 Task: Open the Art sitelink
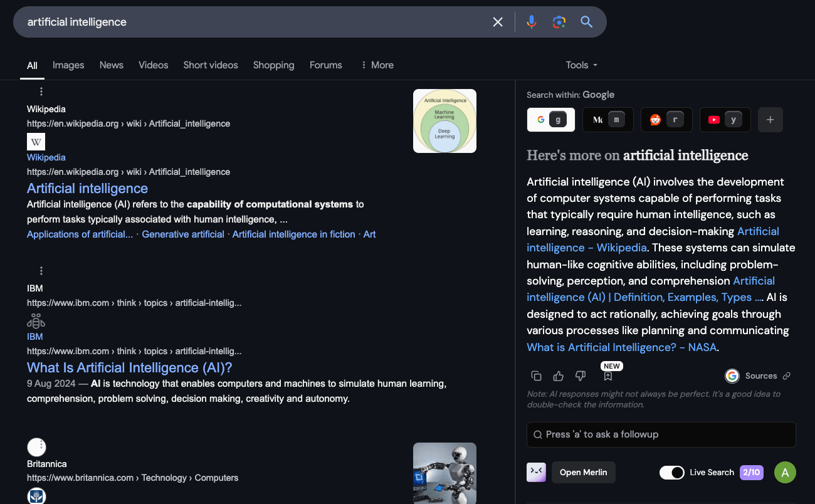pos(370,234)
